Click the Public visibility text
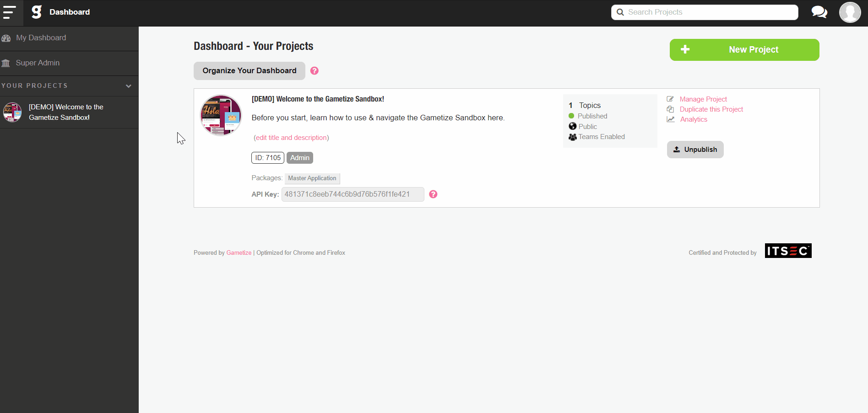Viewport: 868px width, 413px height. coord(588,127)
